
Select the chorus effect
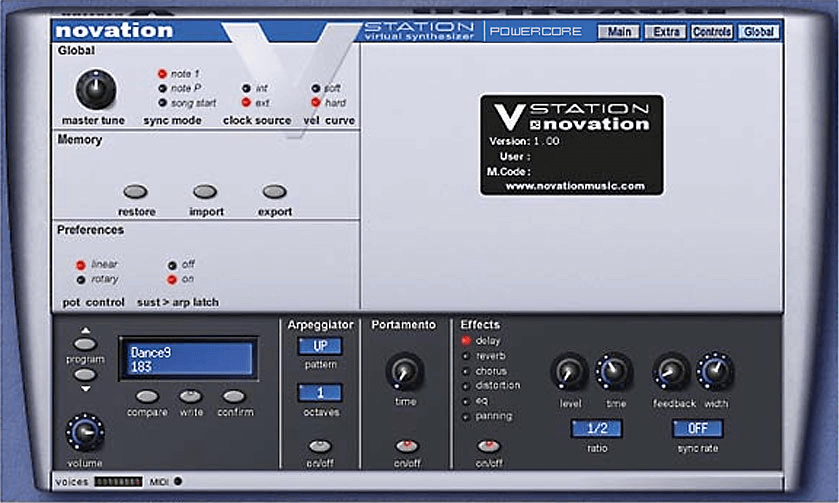466,371
